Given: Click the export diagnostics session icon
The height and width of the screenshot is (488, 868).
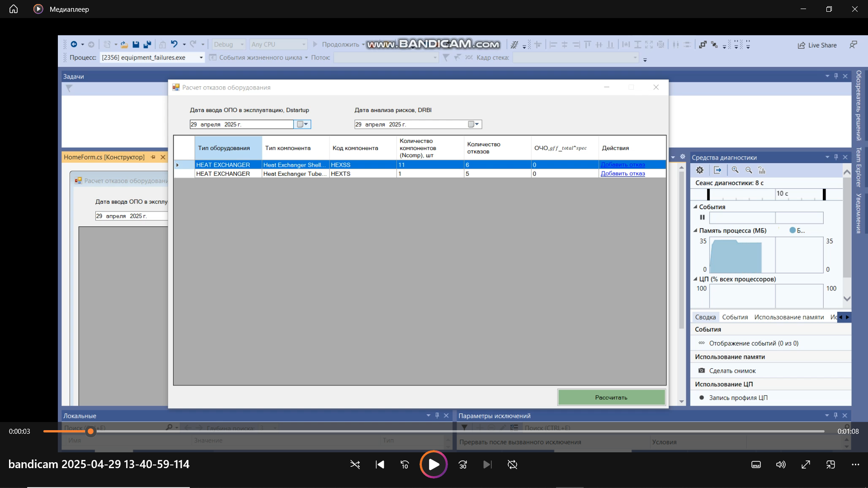Looking at the screenshot, I should point(717,170).
